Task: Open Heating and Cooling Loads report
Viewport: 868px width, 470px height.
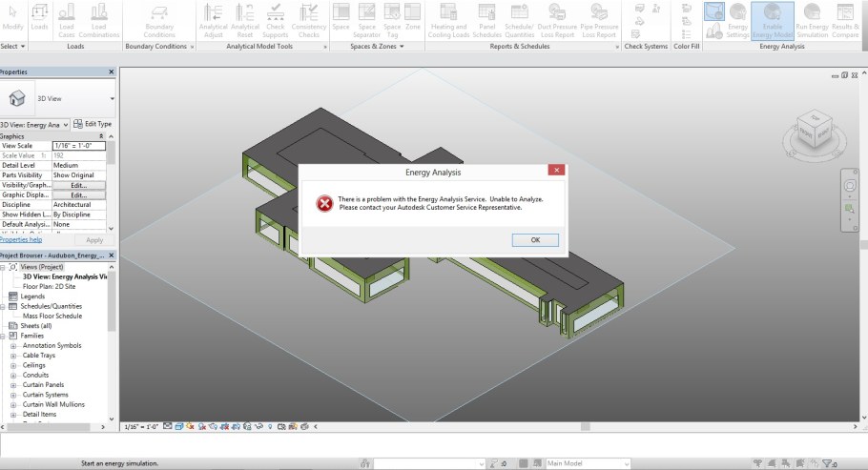Action: coord(448,20)
